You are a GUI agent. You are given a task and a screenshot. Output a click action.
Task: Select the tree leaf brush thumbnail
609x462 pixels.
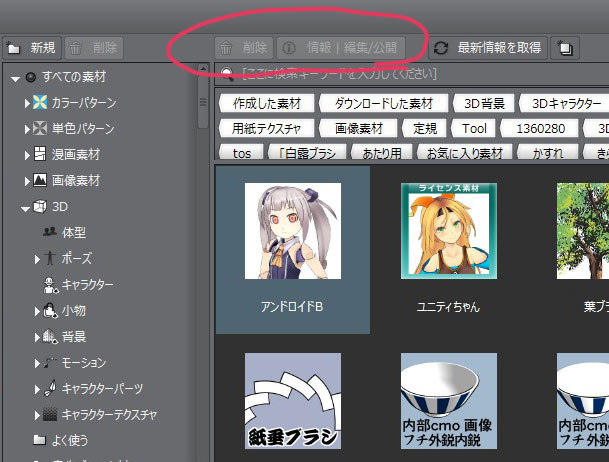583,231
